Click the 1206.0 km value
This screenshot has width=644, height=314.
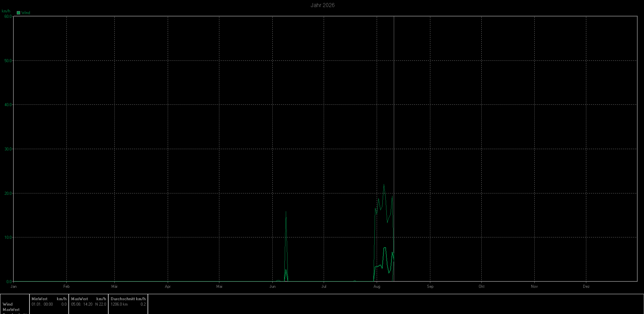pos(119,304)
